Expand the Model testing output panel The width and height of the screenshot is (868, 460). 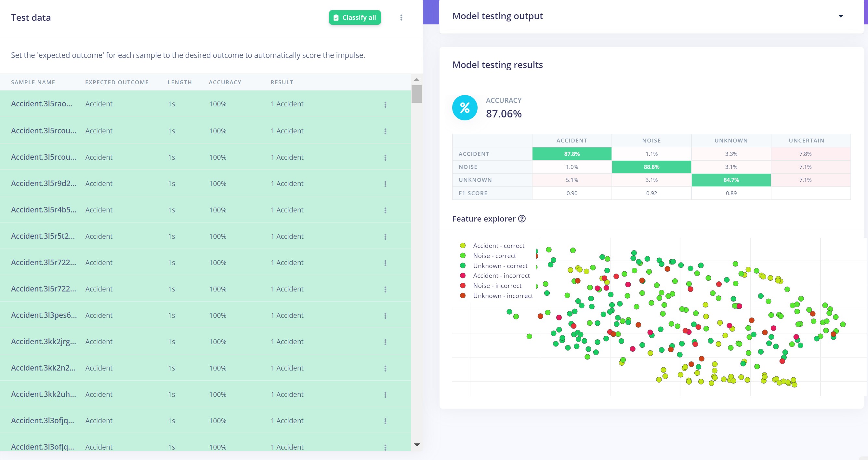tap(840, 16)
